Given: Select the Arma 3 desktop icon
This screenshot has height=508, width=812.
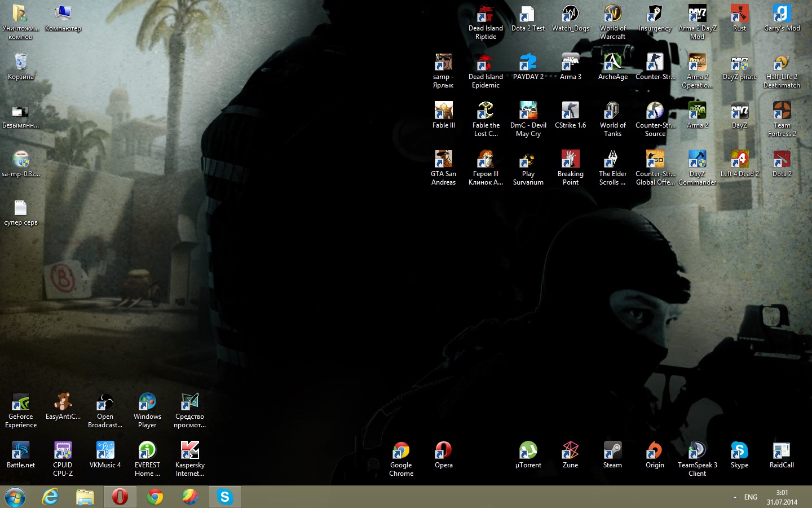Looking at the screenshot, I should tap(570, 67).
